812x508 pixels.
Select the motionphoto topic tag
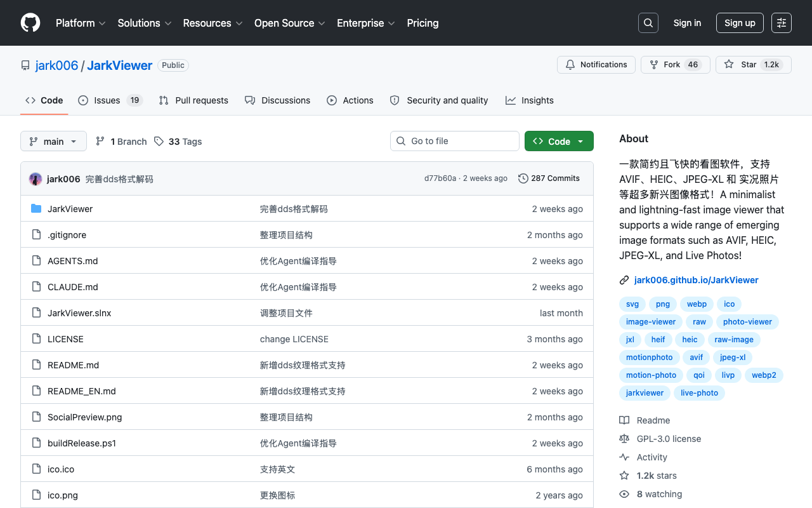tap(650, 358)
